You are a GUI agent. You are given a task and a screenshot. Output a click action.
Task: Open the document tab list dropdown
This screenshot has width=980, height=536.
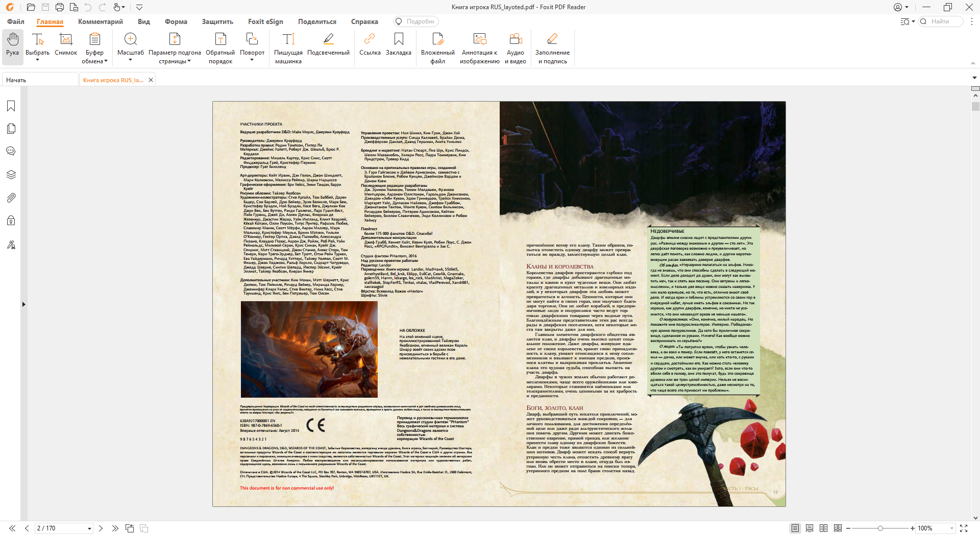pyautogui.click(x=974, y=78)
